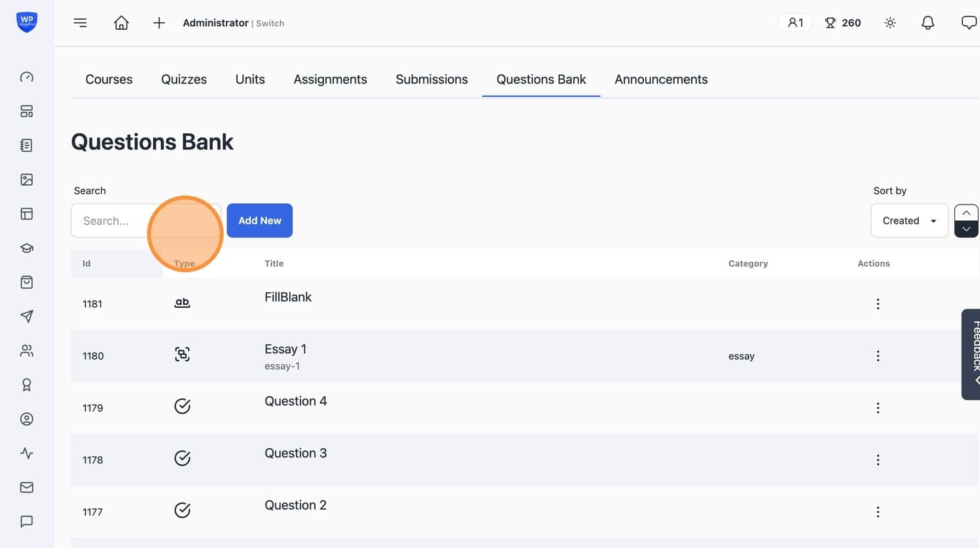Open the activity pulse sidebar icon

pyautogui.click(x=26, y=453)
